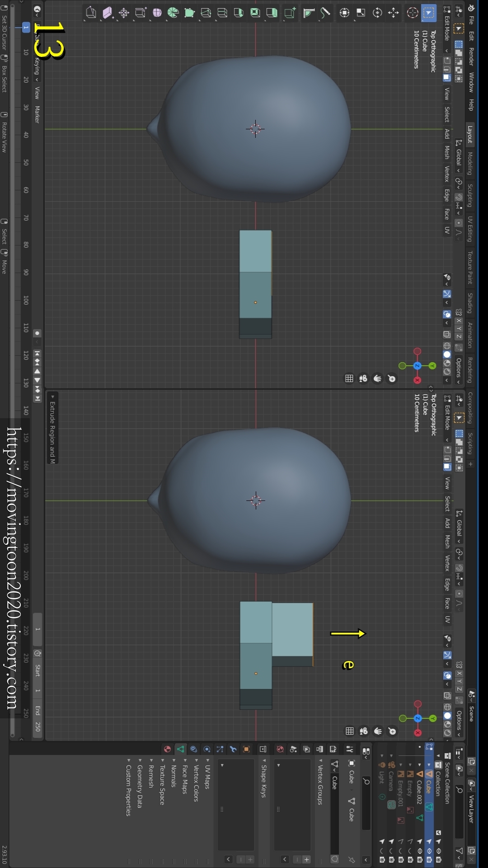Viewport: 488px width, 868px height.
Task: Select the Measure tool in the toolbar
Action: pos(309,13)
